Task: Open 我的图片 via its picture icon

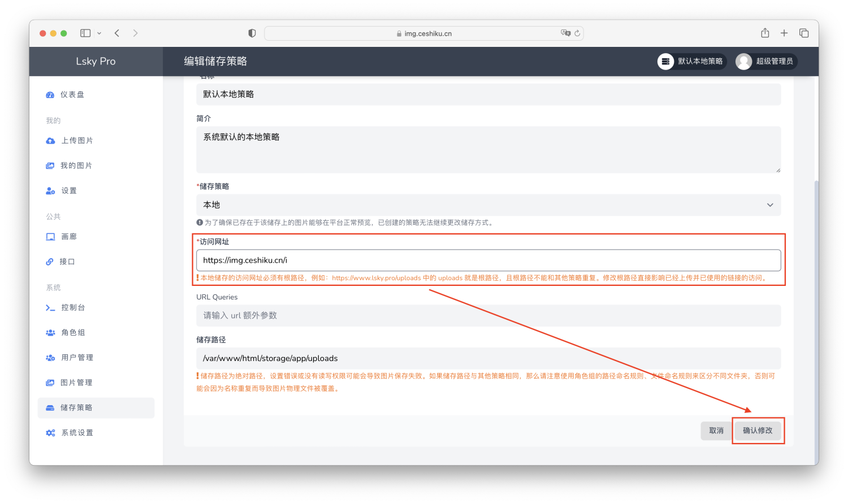Action: pos(50,166)
